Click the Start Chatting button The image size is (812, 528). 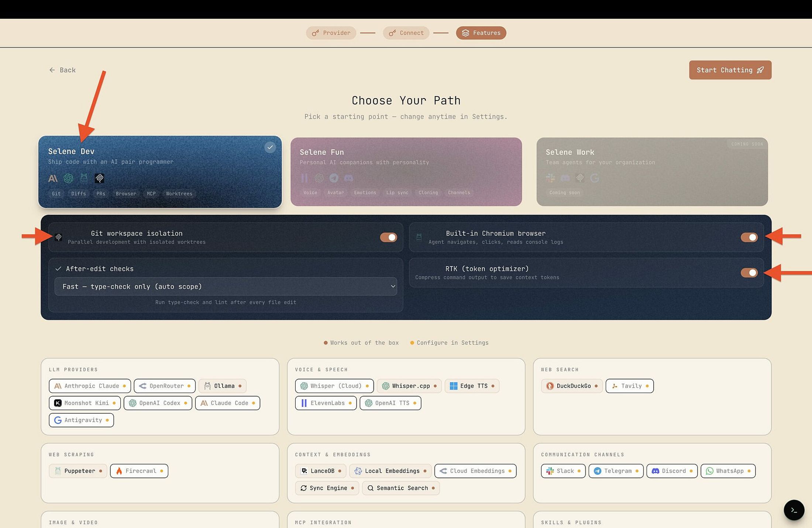click(x=730, y=70)
